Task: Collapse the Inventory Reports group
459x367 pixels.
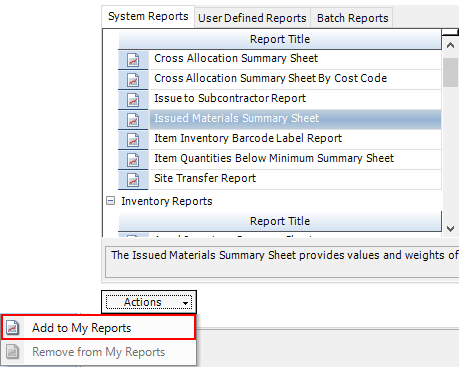Action: pyautogui.click(x=110, y=201)
